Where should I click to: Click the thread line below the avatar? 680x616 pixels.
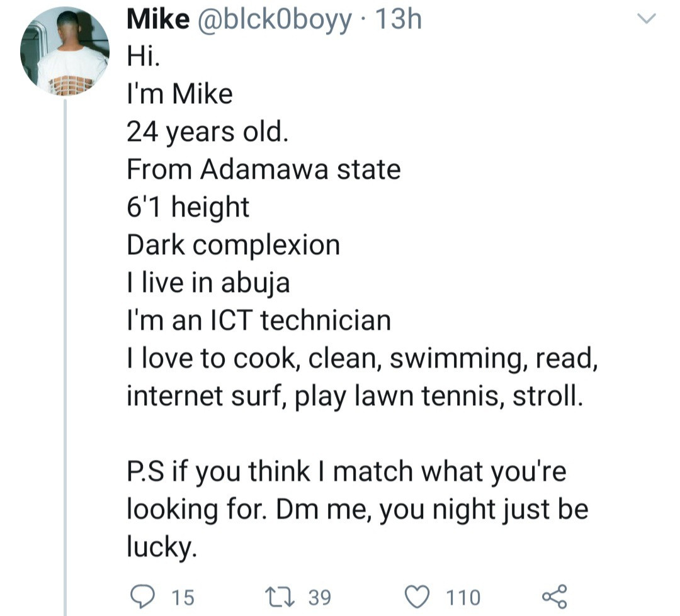pyautogui.click(x=65, y=352)
